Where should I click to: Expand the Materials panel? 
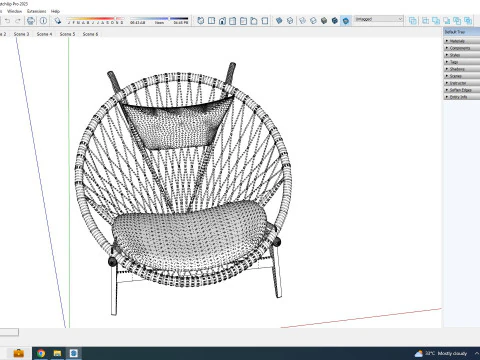(462, 41)
